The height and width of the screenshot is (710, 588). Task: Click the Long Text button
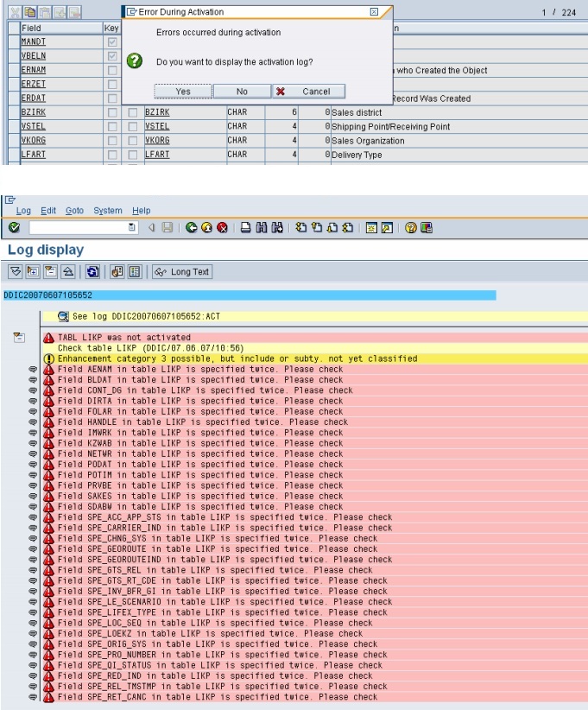(x=182, y=272)
